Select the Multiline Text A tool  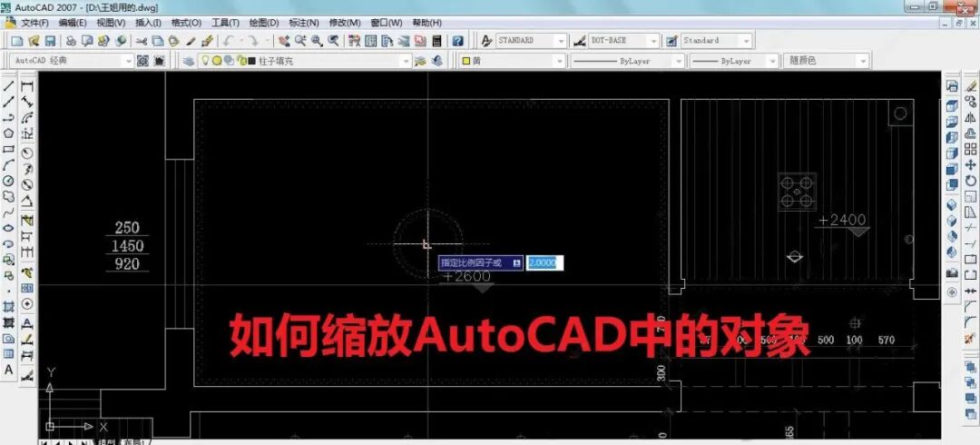pos(9,370)
